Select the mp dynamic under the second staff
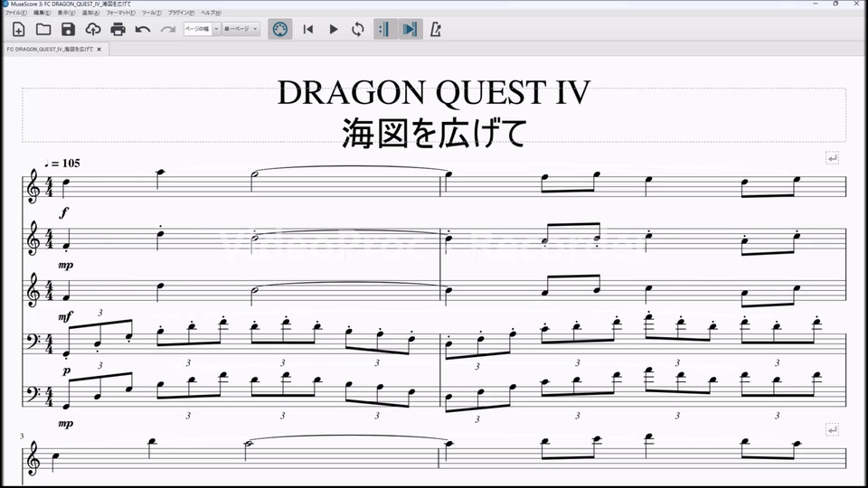The height and width of the screenshot is (488, 868). pyautogui.click(x=65, y=266)
